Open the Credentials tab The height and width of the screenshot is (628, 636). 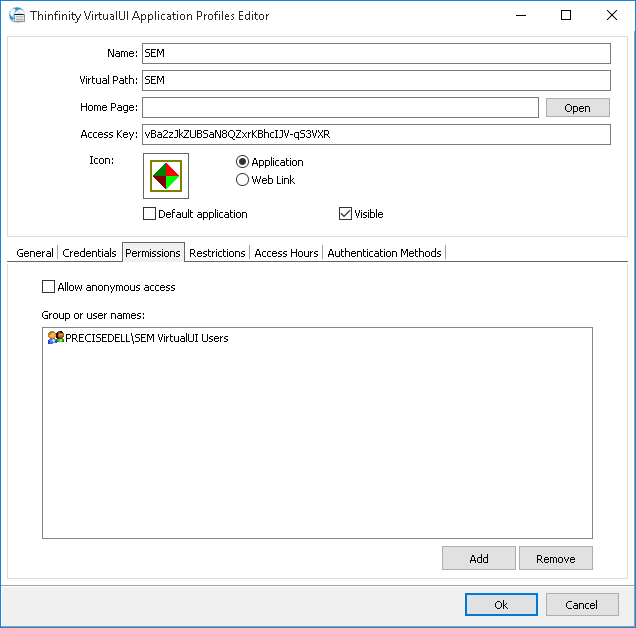89,253
